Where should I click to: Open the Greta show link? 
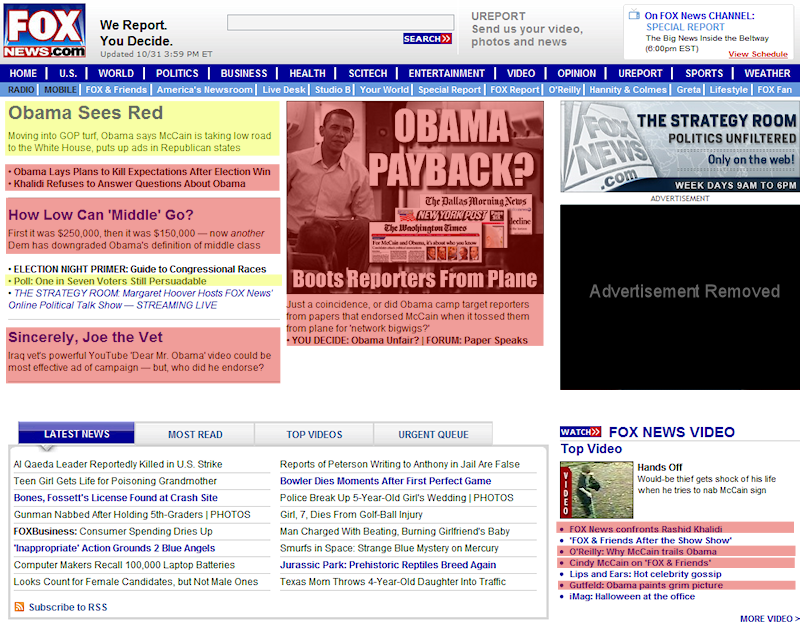point(689,90)
